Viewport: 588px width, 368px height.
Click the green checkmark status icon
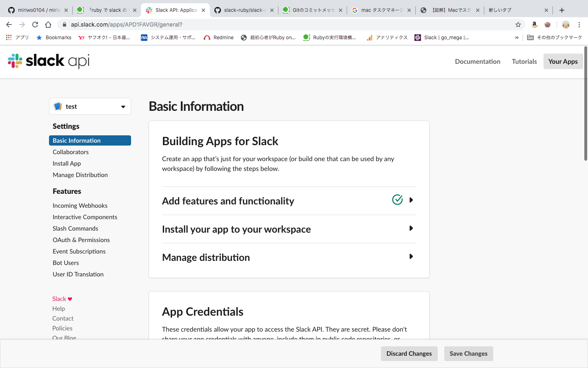pos(397,200)
